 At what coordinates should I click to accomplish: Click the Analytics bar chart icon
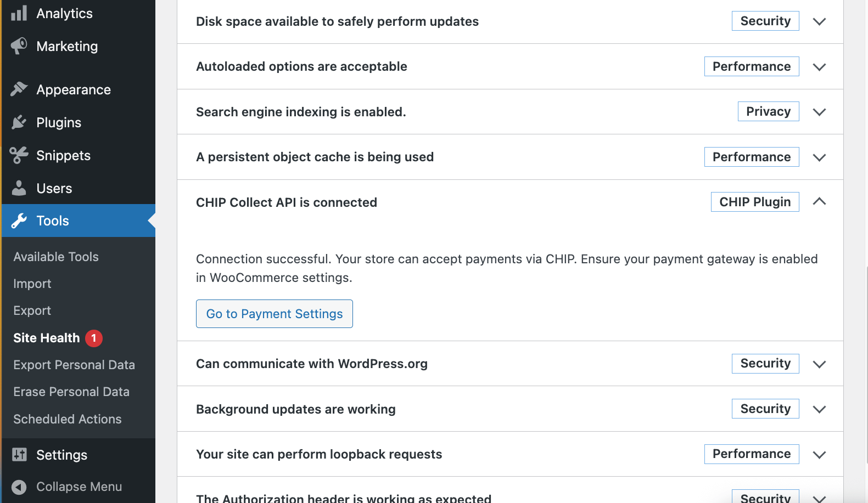(x=19, y=13)
